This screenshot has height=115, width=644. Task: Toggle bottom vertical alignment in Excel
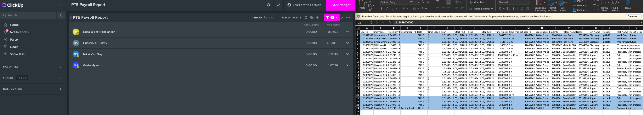[x=448, y=2]
